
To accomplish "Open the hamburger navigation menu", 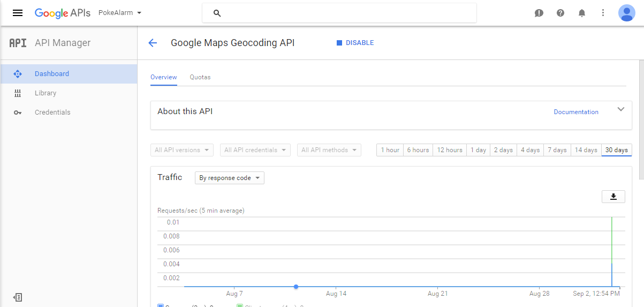I will point(18,13).
